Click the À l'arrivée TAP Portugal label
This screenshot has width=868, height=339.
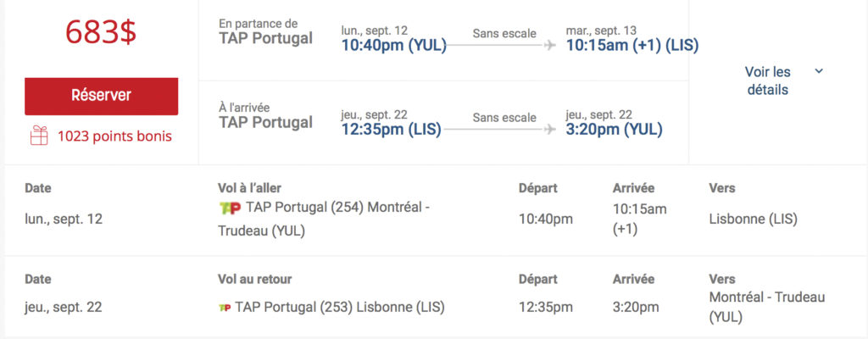point(265,115)
